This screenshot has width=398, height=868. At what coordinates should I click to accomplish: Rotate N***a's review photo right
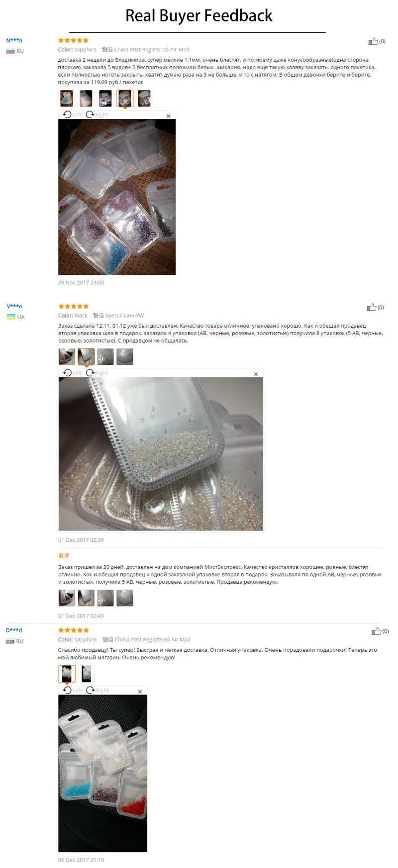(97, 114)
